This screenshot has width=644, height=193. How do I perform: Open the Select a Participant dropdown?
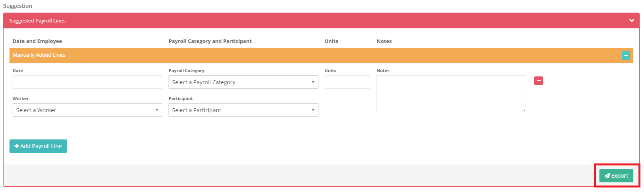click(243, 110)
